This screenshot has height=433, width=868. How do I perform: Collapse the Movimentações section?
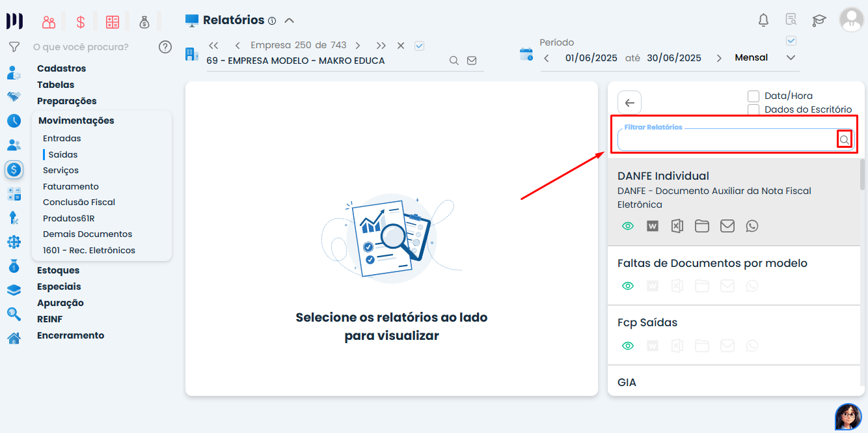click(77, 120)
